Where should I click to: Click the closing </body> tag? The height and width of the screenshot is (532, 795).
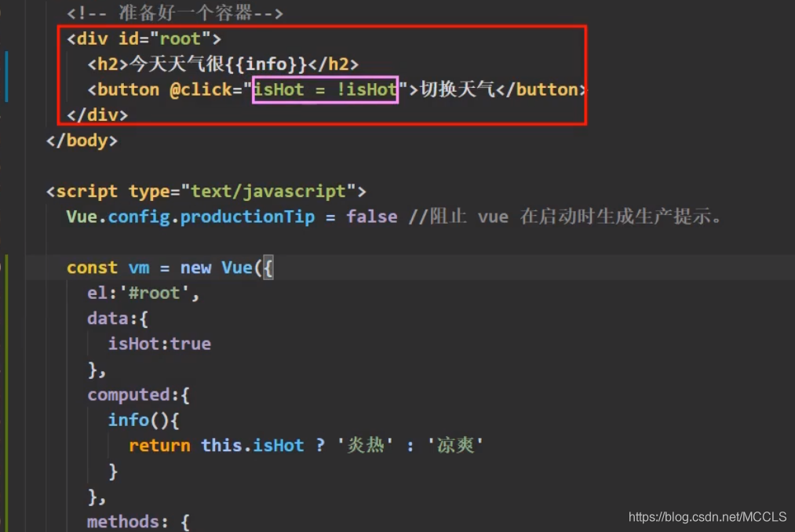coord(82,140)
